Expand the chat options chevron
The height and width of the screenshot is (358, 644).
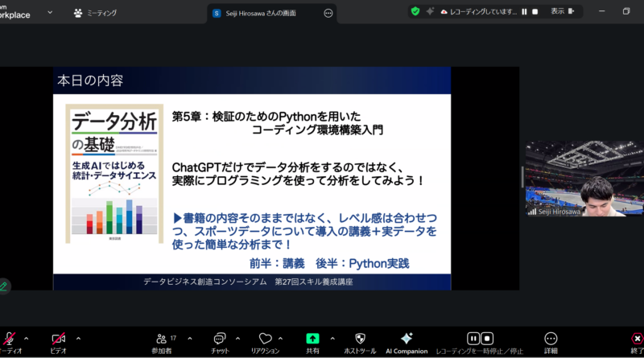pyautogui.click(x=236, y=338)
